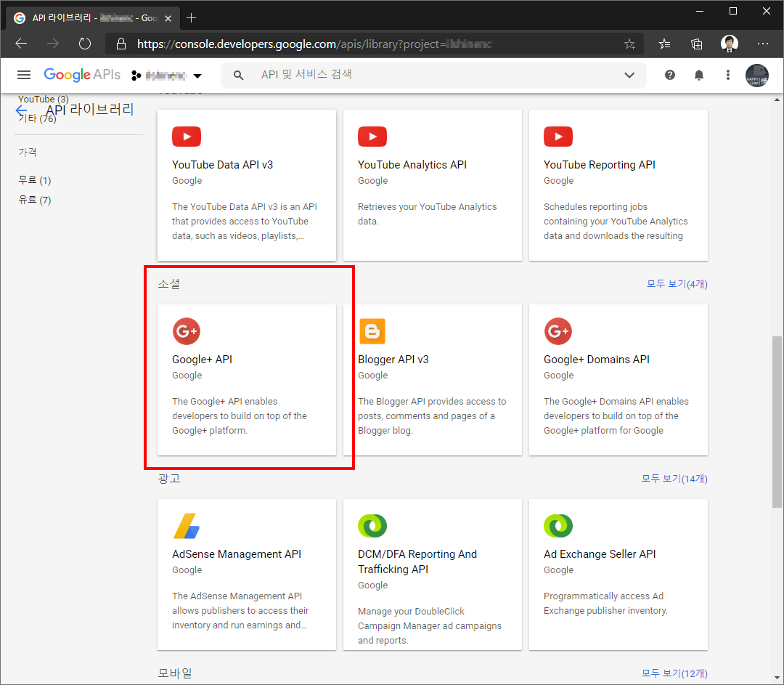Click the AdSense Management API icon
This screenshot has width=784, height=685.
(x=187, y=526)
